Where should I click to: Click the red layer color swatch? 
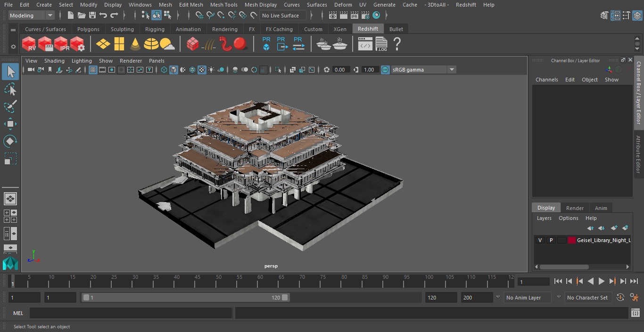tap(572, 240)
